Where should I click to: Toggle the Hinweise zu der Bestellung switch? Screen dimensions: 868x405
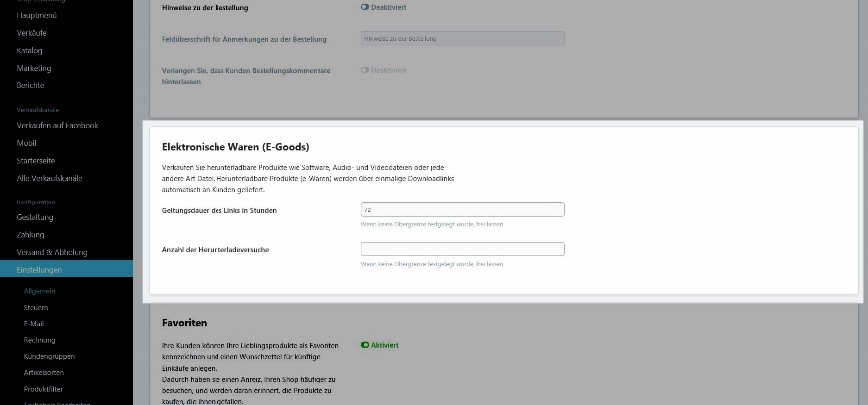pyautogui.click(x=365, y=8)
